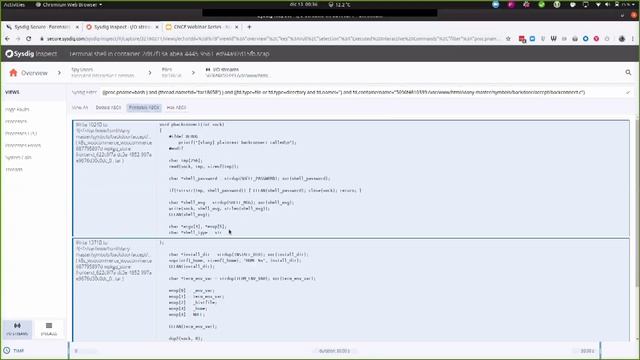Select the first view in the Views sidebar
This screenshot has height=360, width=640.
pos(17,109)
